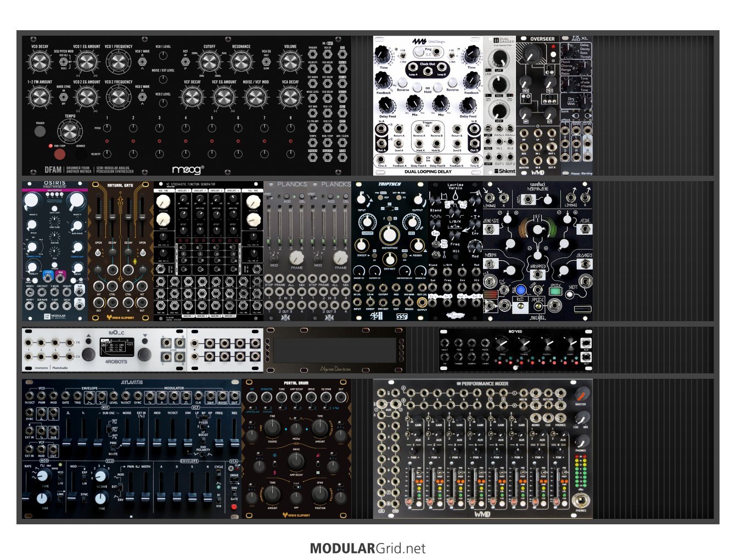
Task: Adjust the DFAM VCO 1 EG Amount knob
Action: [x=87, y=63]
